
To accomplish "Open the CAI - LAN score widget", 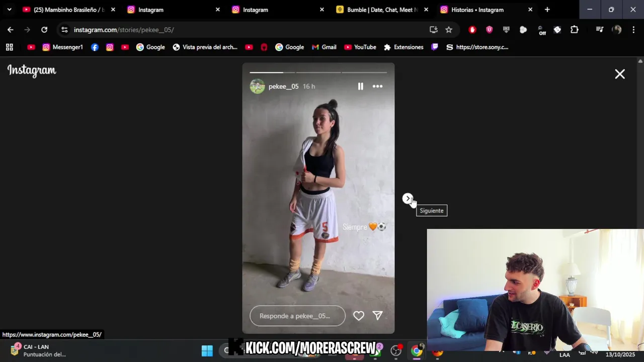I will point(39,350).
